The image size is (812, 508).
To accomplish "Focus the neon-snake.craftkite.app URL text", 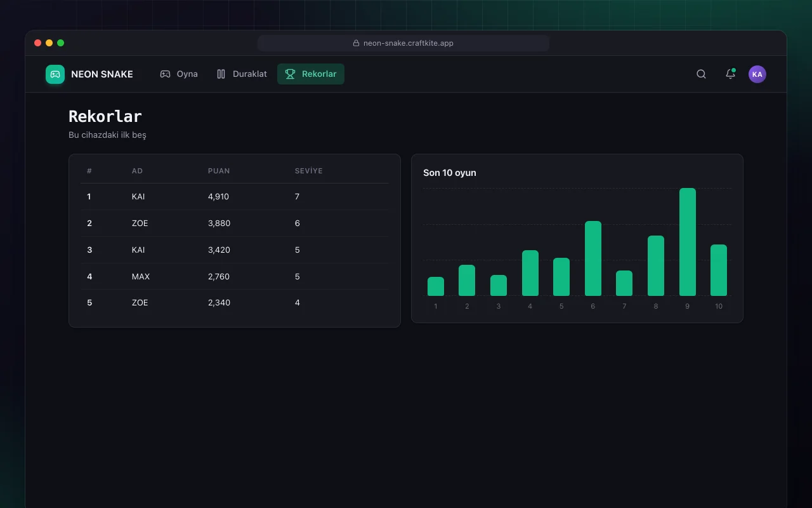I will (409, 43).
